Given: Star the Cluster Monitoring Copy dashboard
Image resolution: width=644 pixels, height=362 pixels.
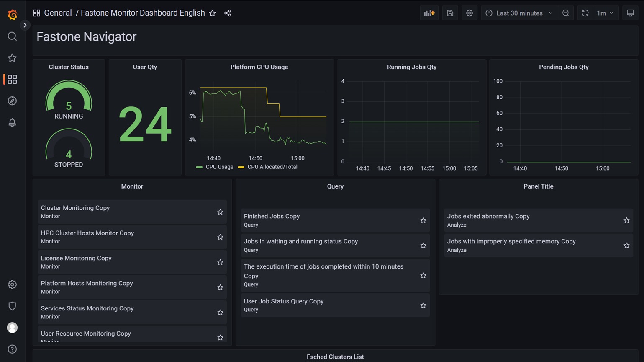Looking at the screenshot, I should click(x=220, y=212).
